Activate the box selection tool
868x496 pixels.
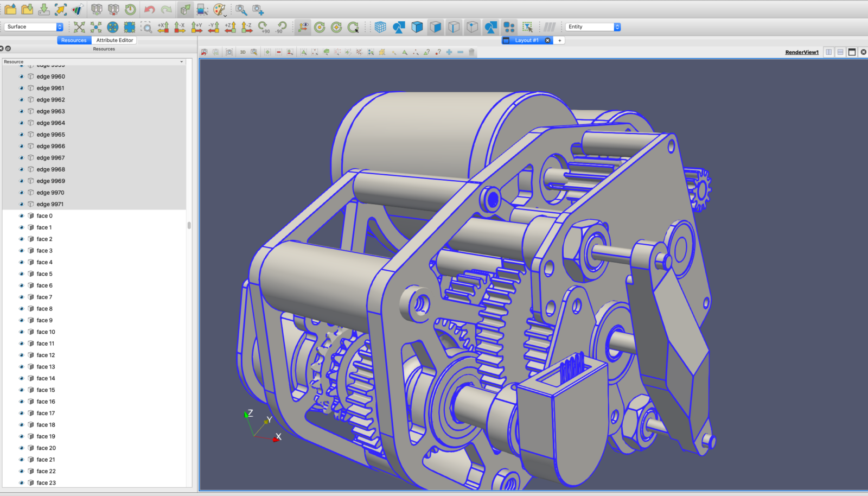pyautogui.click(x=527, y=27)
